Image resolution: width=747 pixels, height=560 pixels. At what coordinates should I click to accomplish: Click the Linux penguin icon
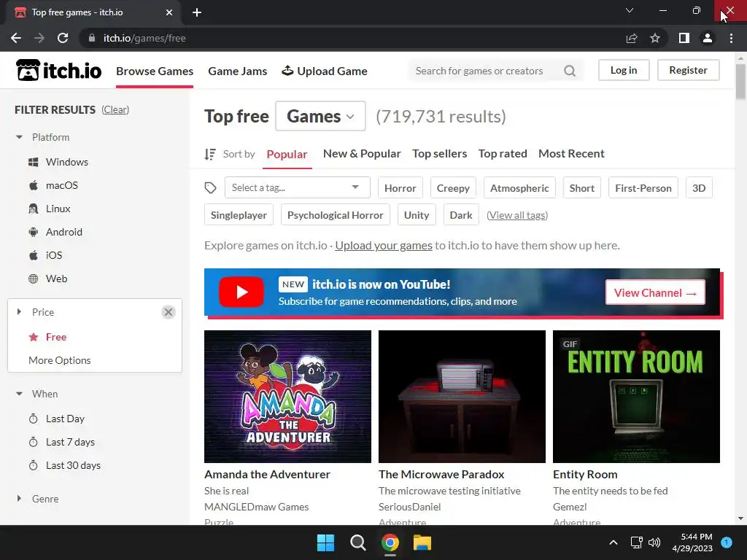[34, 209]
